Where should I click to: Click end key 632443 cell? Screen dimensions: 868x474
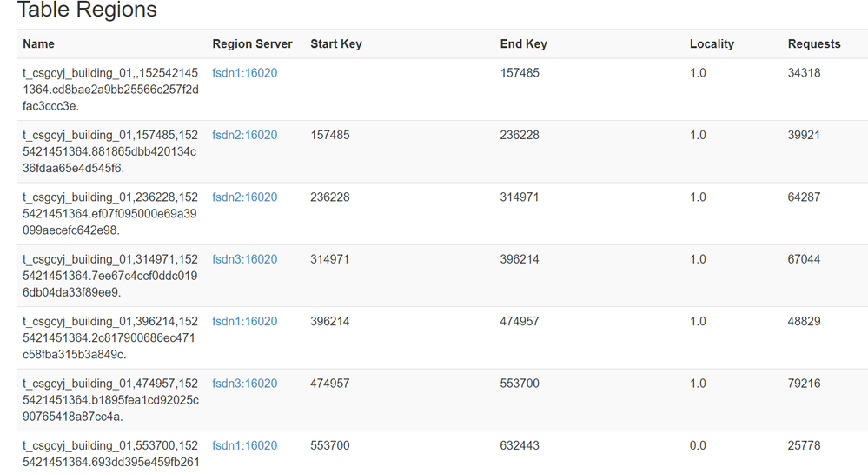(520, 445)
